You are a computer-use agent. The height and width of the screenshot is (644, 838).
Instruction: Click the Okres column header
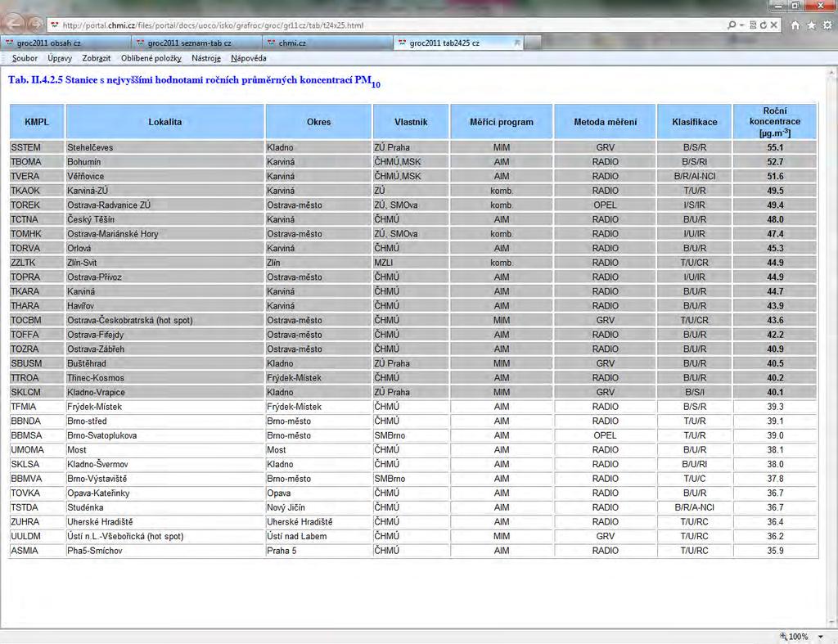(318, 122)
